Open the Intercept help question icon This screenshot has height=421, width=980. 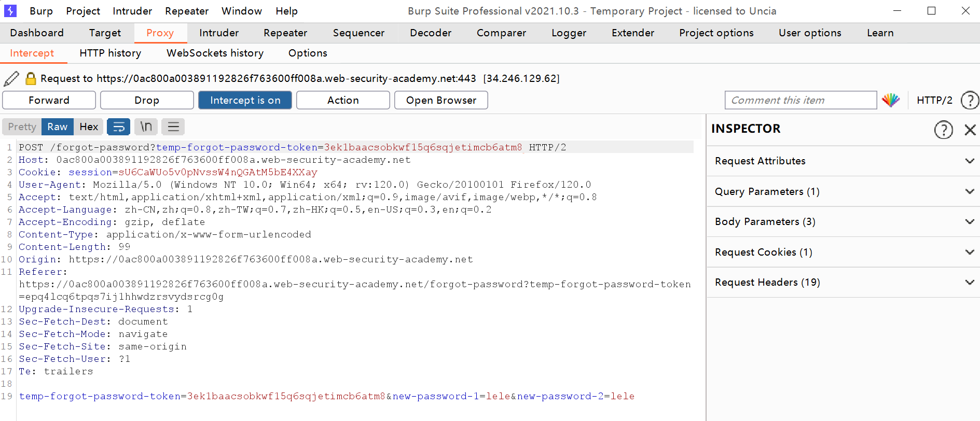[x=970, y=100]
